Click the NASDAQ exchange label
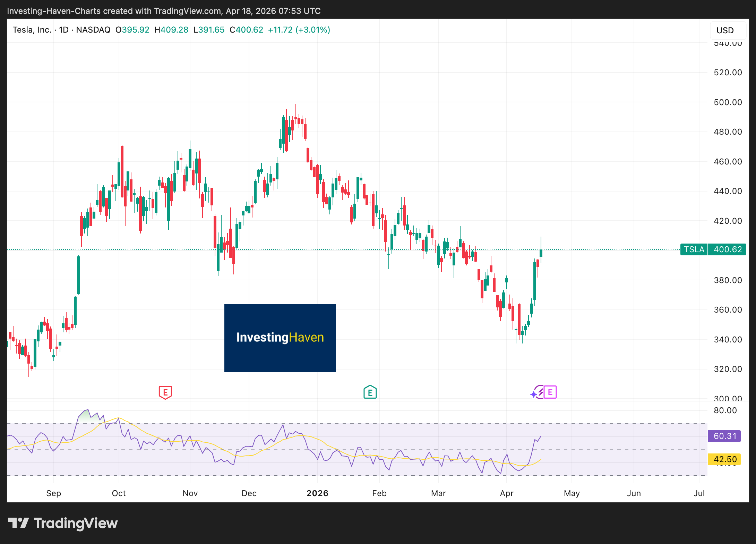 (93, 30)
